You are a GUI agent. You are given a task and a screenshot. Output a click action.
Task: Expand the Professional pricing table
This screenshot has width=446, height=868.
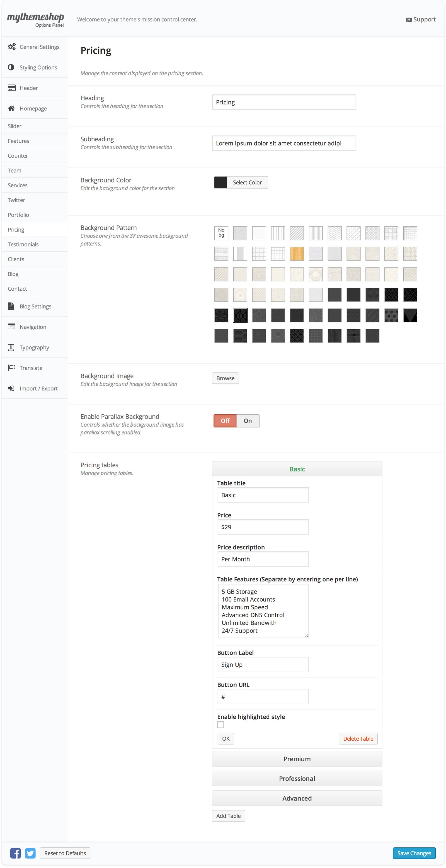click(297, 778)
